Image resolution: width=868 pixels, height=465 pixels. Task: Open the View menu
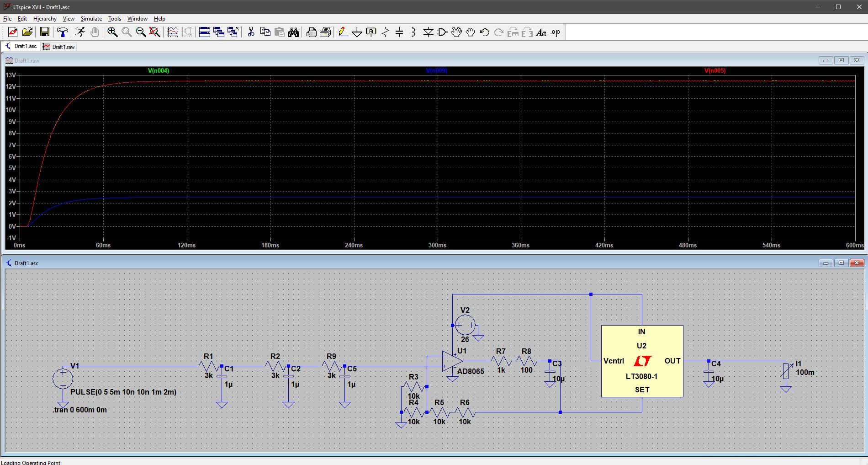[69, 19]
